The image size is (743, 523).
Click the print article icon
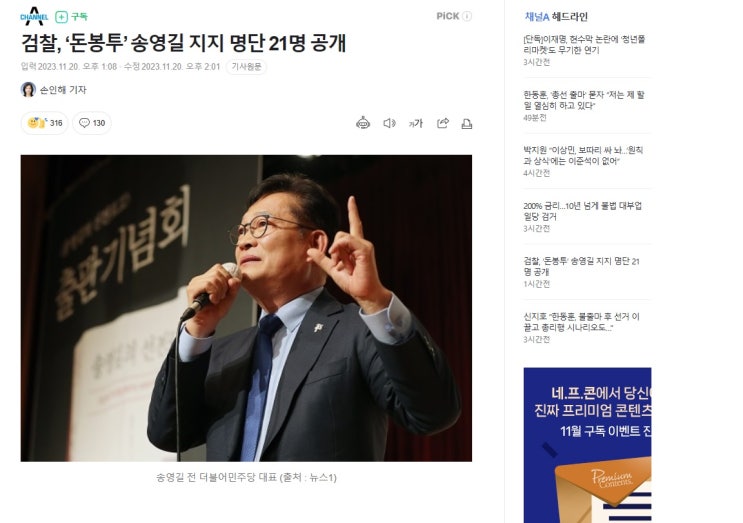[467, 124]
